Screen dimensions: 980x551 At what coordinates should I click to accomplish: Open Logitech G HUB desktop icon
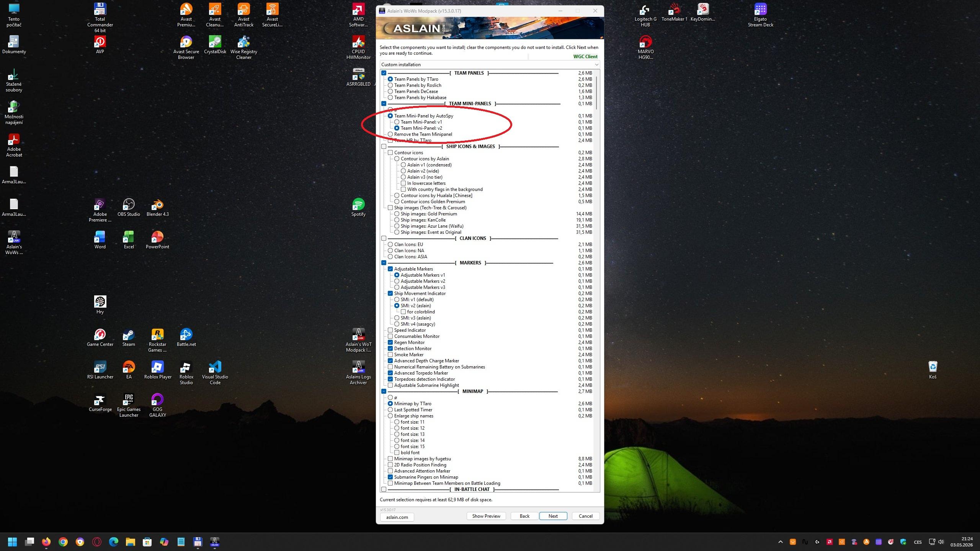tap(645, 15)
